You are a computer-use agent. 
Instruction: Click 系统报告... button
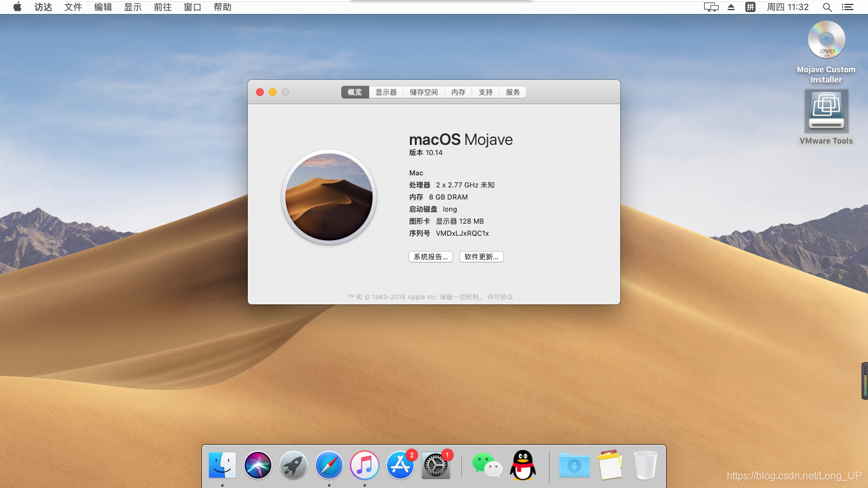click(431, 257)
